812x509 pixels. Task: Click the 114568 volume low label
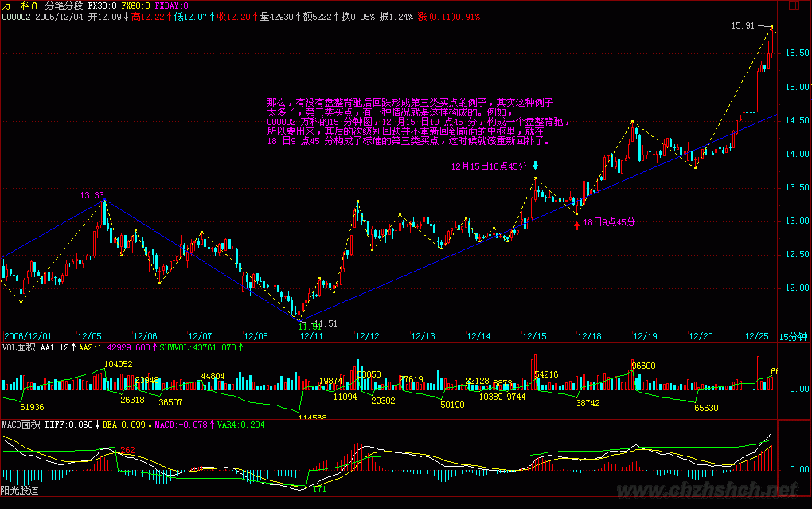pyautogui.click(x=312, y=417)
